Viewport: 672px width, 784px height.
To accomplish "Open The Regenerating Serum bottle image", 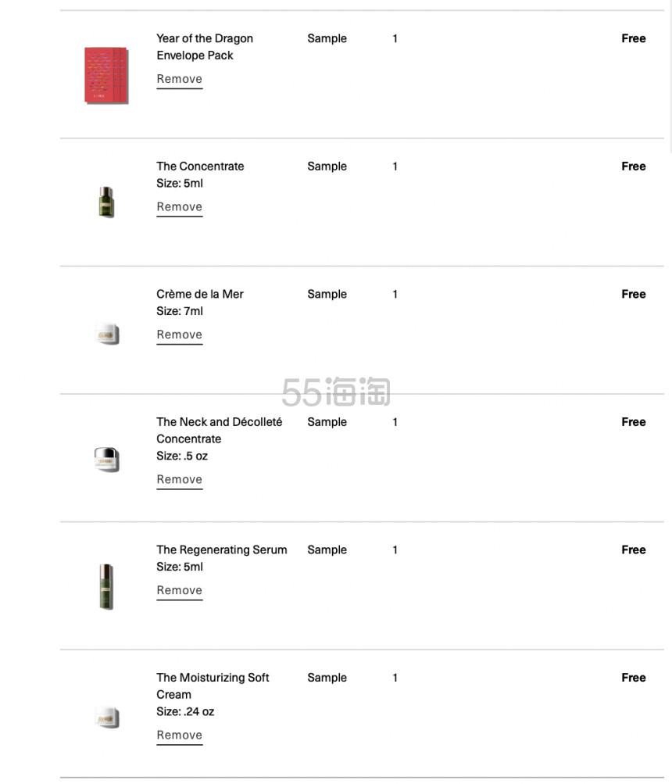I will [106, 587].
